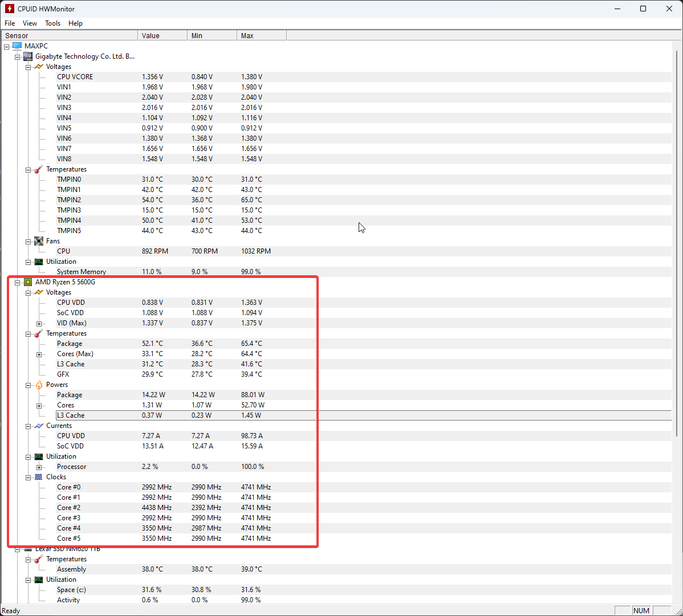Click the 88.01 W max value
Viewport: 683px width, 616px height.
click(x=253, y=395)
